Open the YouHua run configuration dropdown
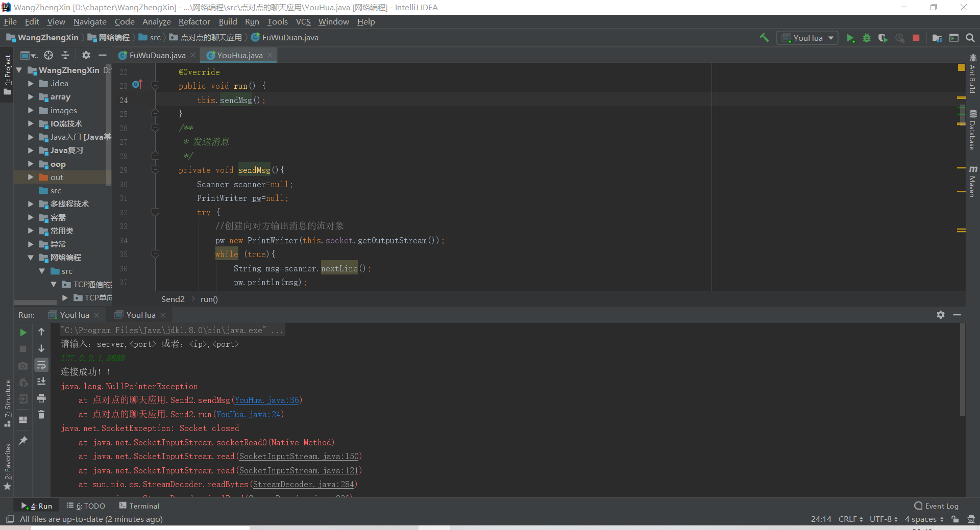980x530 pixels. (x=807, y=38)
